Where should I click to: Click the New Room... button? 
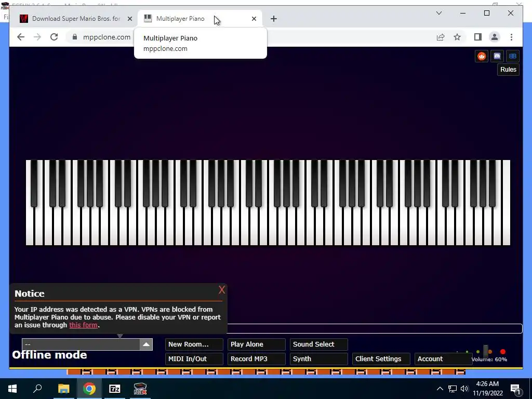coord(194,344)
